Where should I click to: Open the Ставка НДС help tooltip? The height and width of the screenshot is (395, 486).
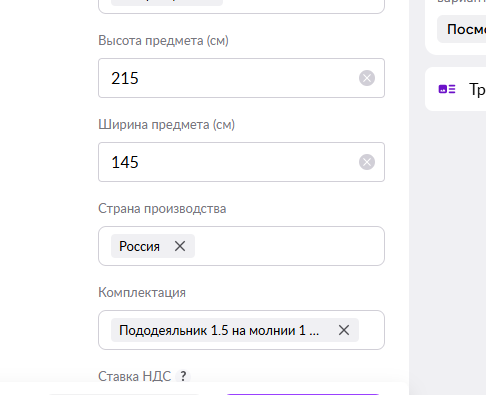tap(183, 376)
